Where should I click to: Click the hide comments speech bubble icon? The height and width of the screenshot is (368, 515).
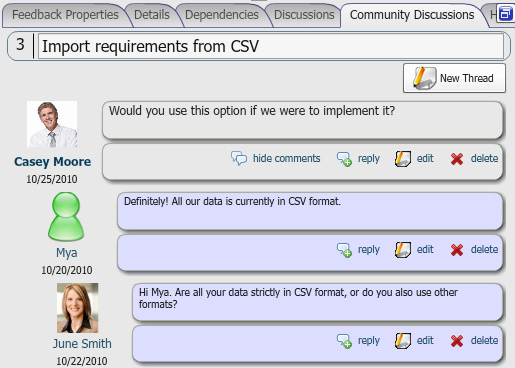239,158
